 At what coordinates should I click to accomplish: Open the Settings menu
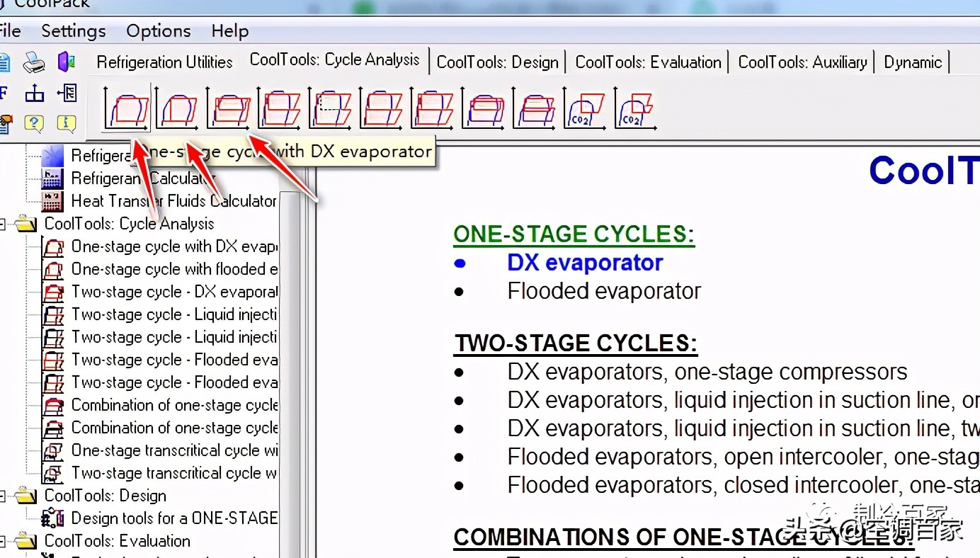[x=74, y=31]
